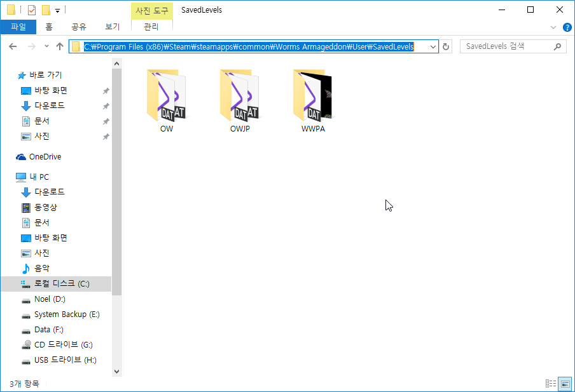The image size is (575, 392).
Task: Open 바탕 화면 under 내 PC
Action: tap(51, 238)
